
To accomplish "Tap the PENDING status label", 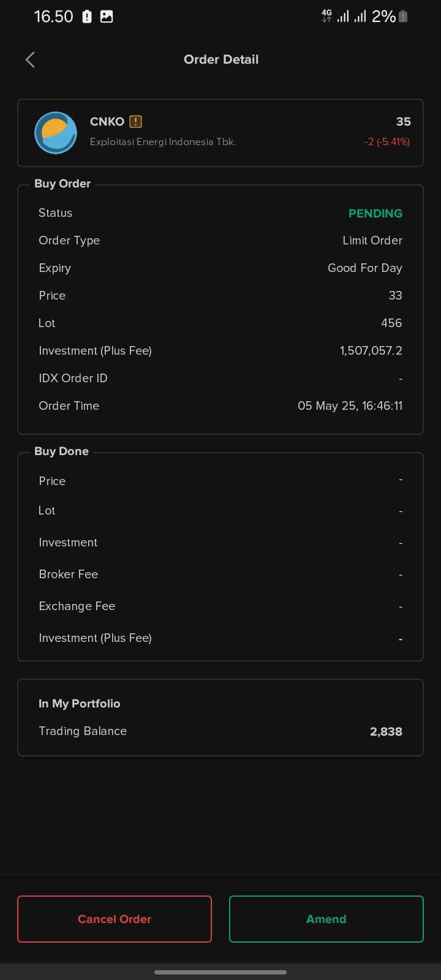I will coord(375,213).
